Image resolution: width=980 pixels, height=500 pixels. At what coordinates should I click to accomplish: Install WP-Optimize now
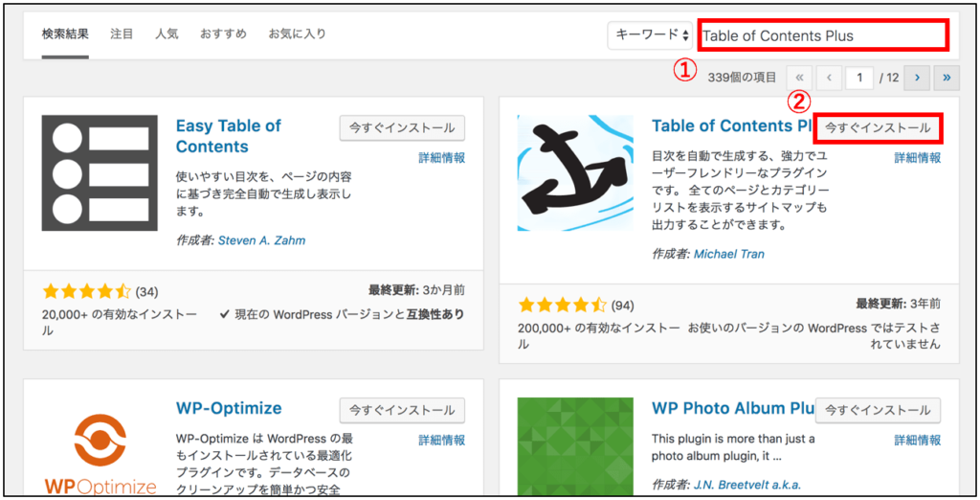pyautogui.click(x=402, y=411)
